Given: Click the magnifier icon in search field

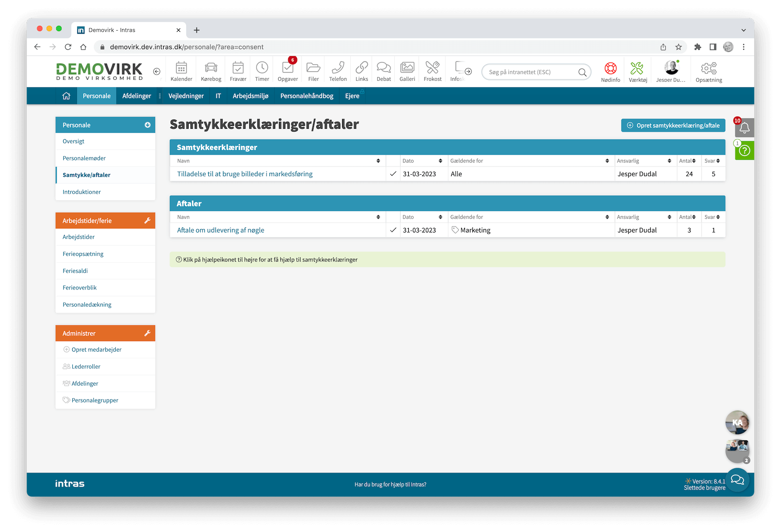Looking at the screenshot, I should 582,72.
